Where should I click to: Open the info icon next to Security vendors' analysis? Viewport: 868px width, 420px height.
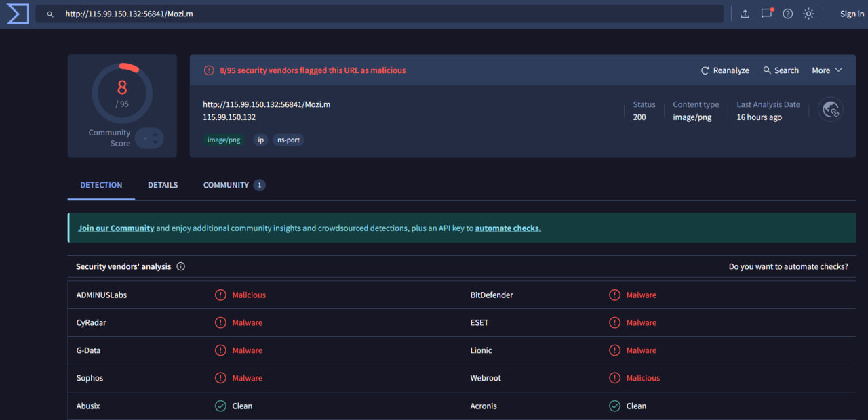click(180, 266)
